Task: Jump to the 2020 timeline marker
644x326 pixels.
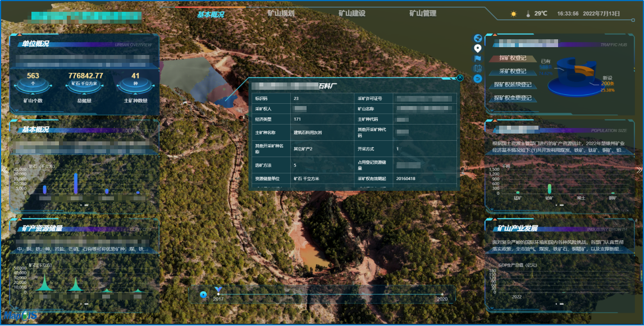Action: pos(442,294)
